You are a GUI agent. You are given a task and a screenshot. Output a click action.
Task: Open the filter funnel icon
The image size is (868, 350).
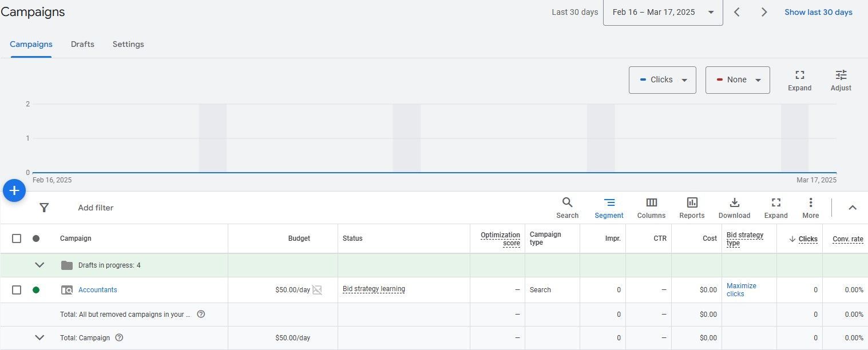point(44,208)
